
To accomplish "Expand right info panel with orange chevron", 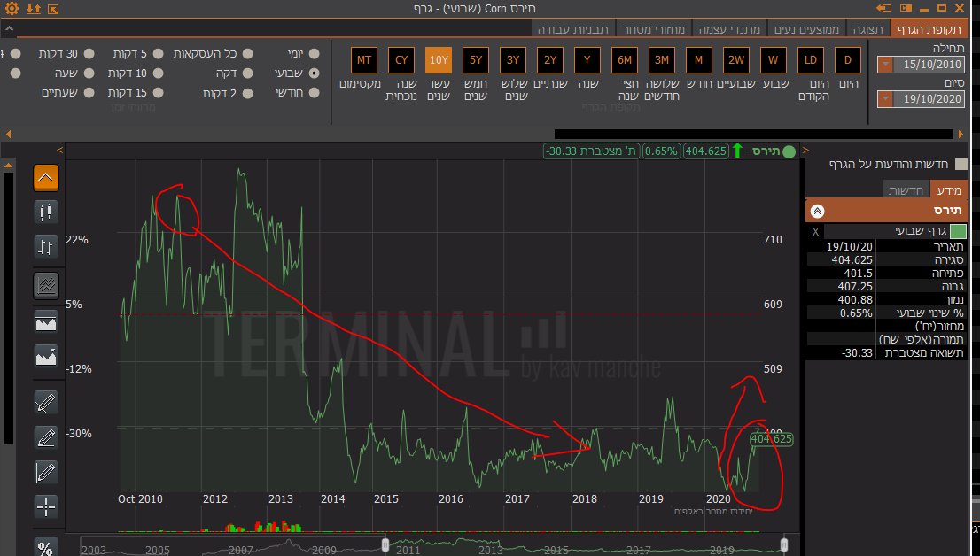I will [805, 151].
